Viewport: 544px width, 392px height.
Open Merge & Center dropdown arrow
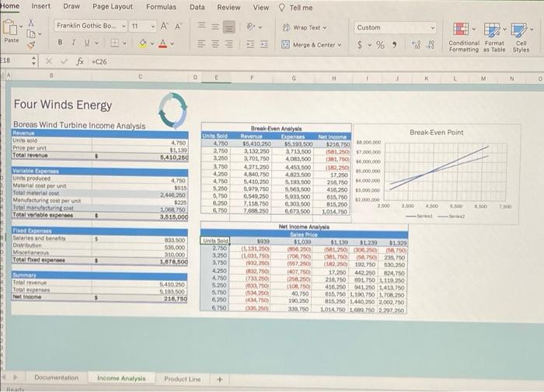340,45
